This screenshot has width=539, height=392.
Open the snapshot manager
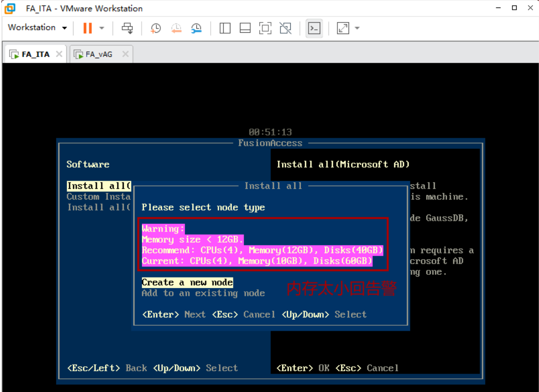tap(196, 28)
